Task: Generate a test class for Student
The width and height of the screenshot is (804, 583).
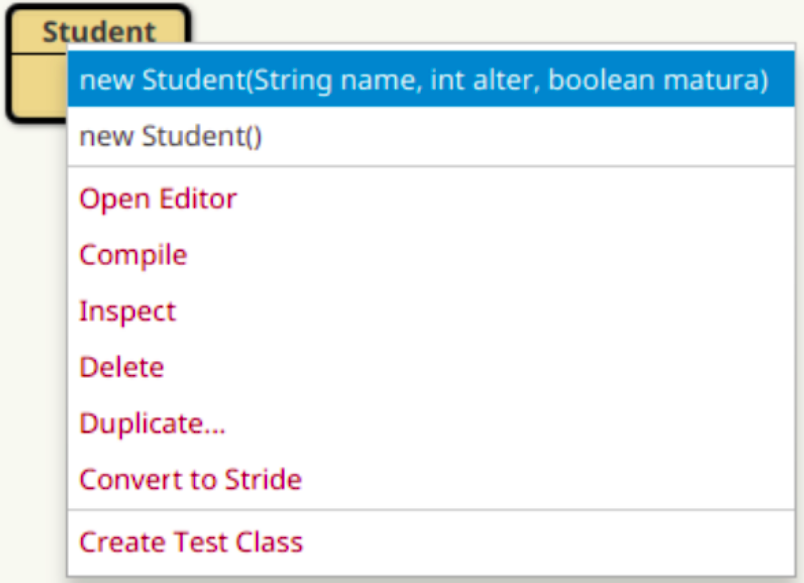Action: coord(191,542)
